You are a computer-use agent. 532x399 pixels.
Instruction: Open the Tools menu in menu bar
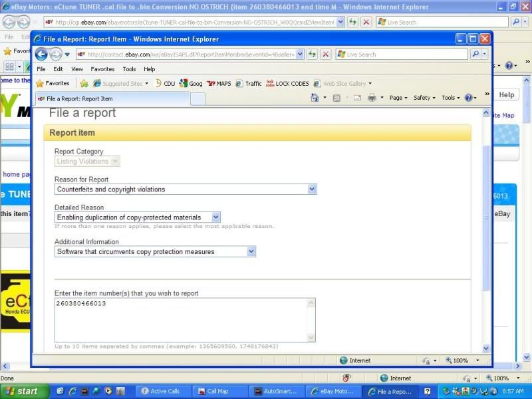pyautogui.click(x=129, y=69)
